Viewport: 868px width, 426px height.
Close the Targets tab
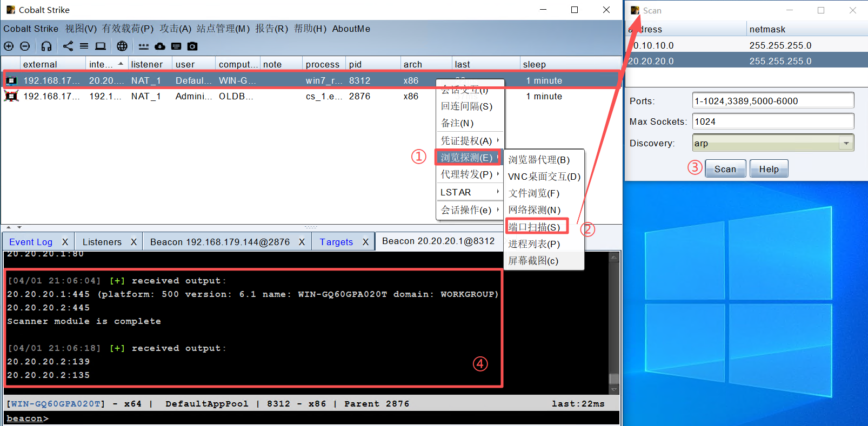coord(365,242)
